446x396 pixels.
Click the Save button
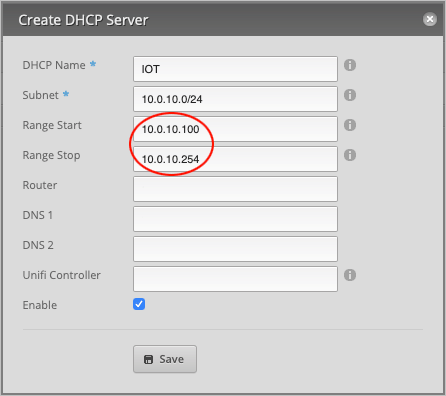(165, 359)
